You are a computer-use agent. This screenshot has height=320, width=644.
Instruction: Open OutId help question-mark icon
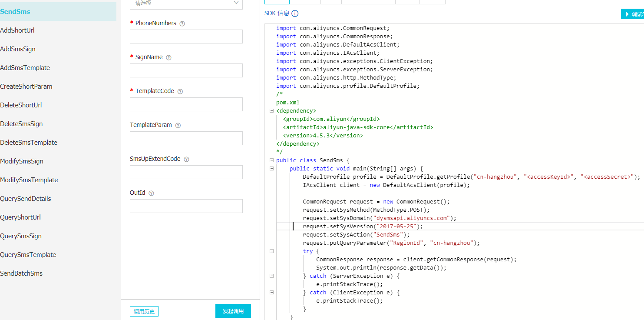(151, 193)
